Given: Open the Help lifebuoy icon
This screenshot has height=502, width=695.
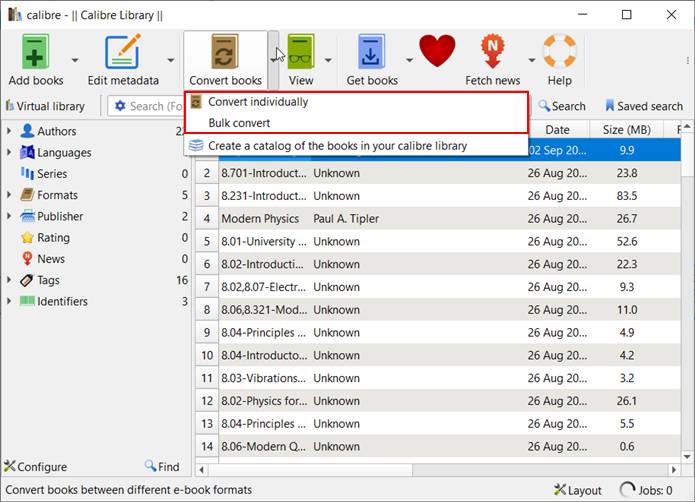Looking at the screenshot, I should click(x=559, y=51).
